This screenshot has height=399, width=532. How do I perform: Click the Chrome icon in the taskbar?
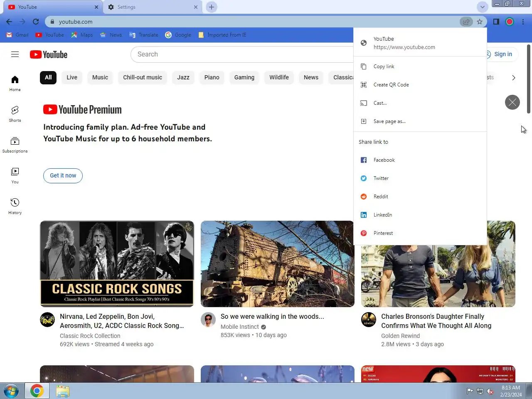click(x=37, y=391)
